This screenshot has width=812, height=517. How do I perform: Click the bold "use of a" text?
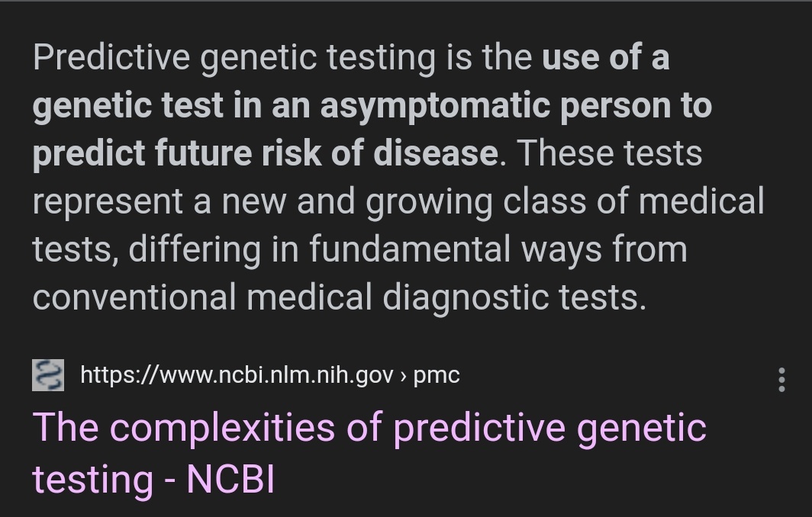click(606, 57)
